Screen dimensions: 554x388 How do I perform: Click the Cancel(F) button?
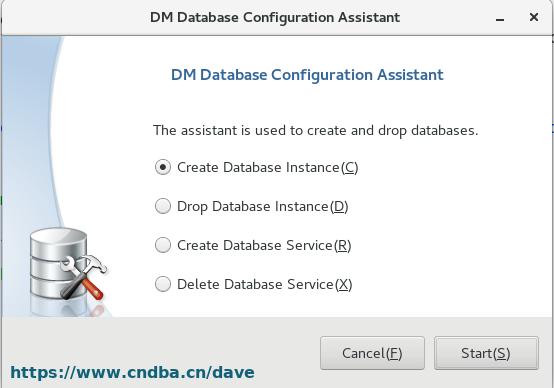[x=372, y=353]
